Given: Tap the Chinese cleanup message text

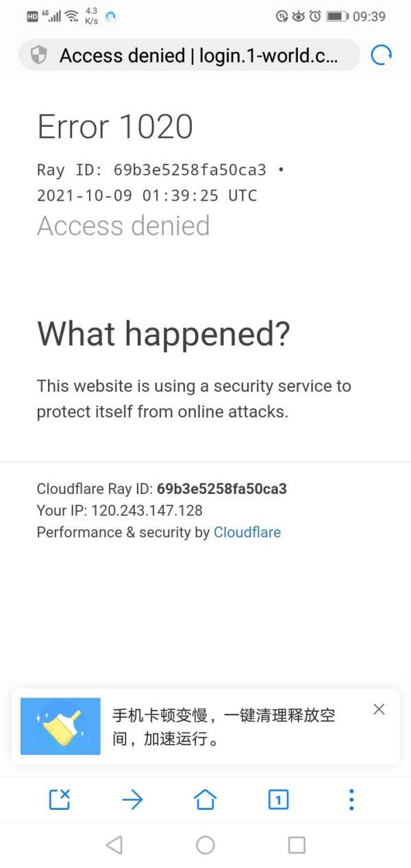Looking at the screenshot, I should (x=223, y=727).
